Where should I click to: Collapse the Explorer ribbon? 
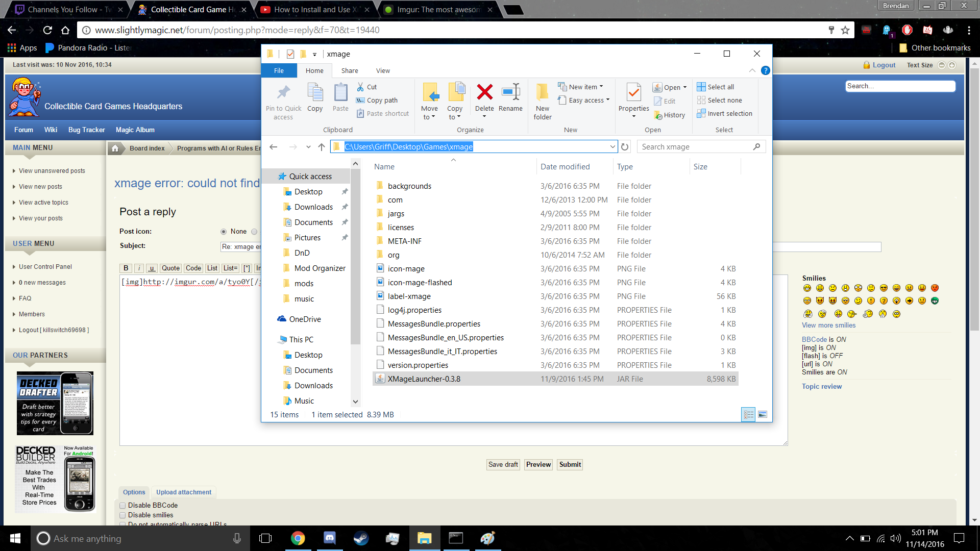752,71
